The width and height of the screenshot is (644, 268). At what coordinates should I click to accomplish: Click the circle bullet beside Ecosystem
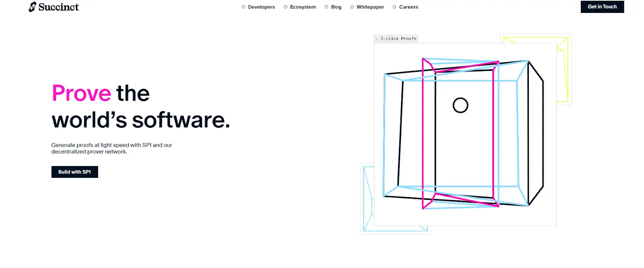tap(285, 7)
